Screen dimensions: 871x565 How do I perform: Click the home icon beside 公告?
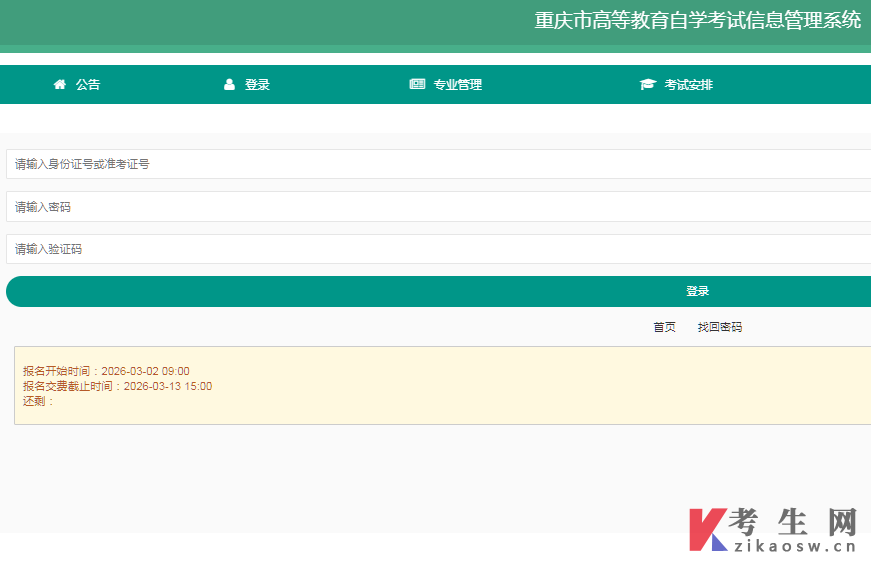tap(59, 84)
